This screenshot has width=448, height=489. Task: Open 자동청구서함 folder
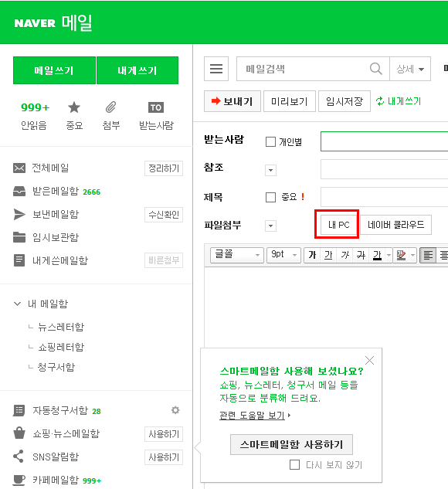[57, 410]
